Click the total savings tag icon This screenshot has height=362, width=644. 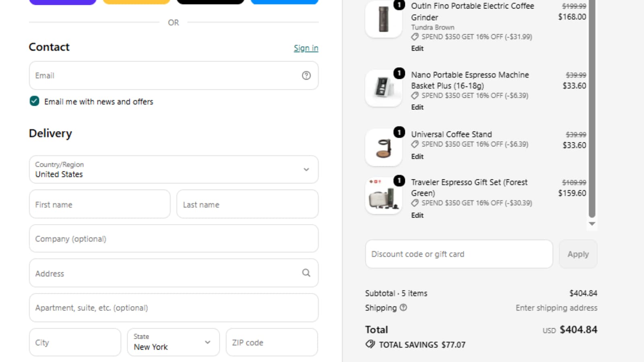(x=370, y=344)
